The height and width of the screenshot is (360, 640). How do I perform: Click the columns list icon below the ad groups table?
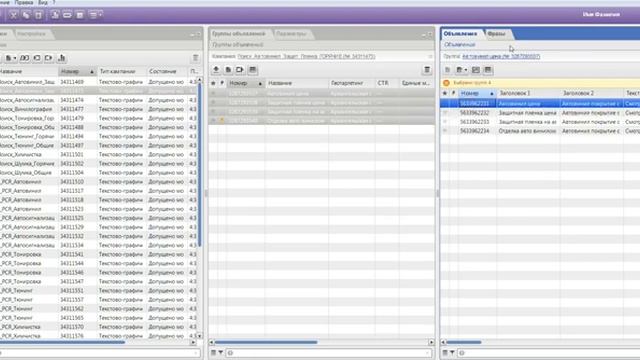pos(213,353)
